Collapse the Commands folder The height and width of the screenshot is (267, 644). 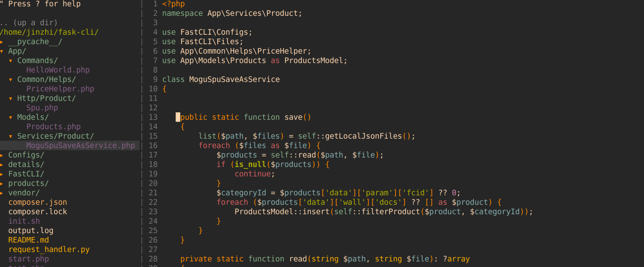(37, 60)
